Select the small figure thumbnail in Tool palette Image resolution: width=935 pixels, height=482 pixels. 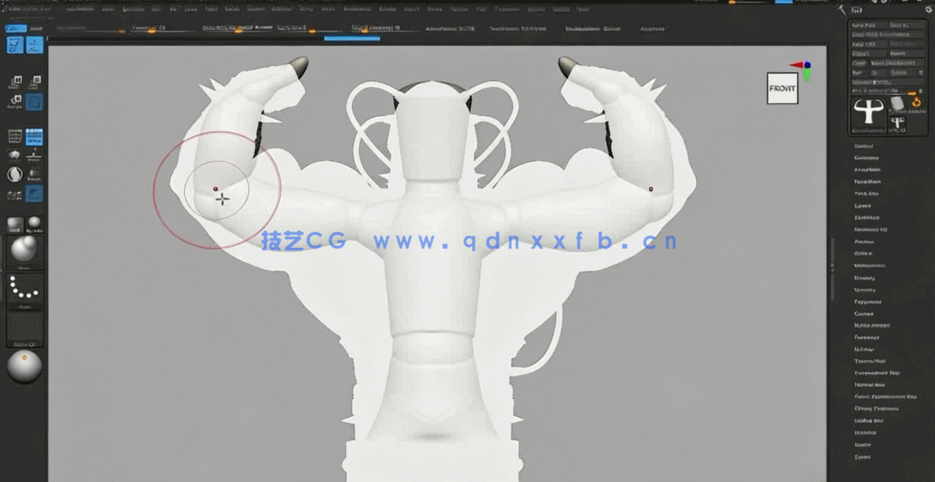click(897, 123)
